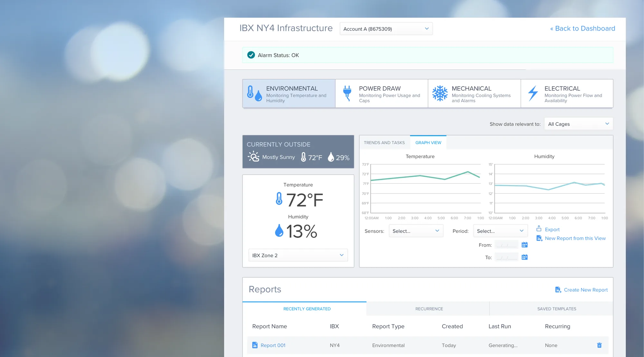Delete Report 001 with trash icon
The height and width of the screenshot is (357, 644).
(x=599, y=345)
